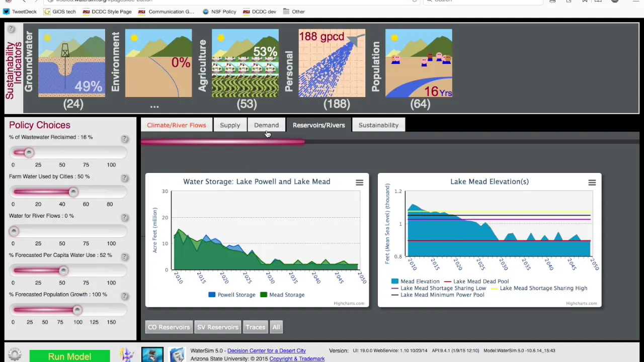Click the wizard icon in the footer
The height and width of the screenshot is (362, 644).
(127, 355)
